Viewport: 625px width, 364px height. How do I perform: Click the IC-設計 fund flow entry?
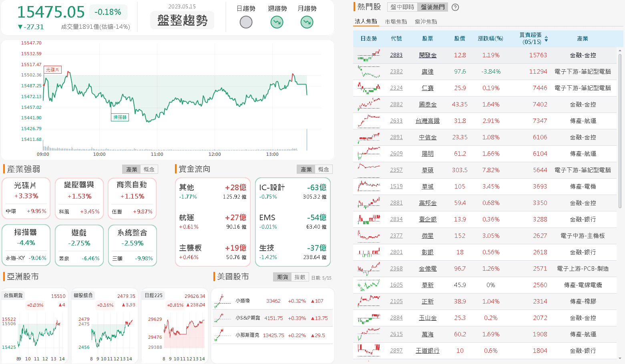(x=293, y=192)
